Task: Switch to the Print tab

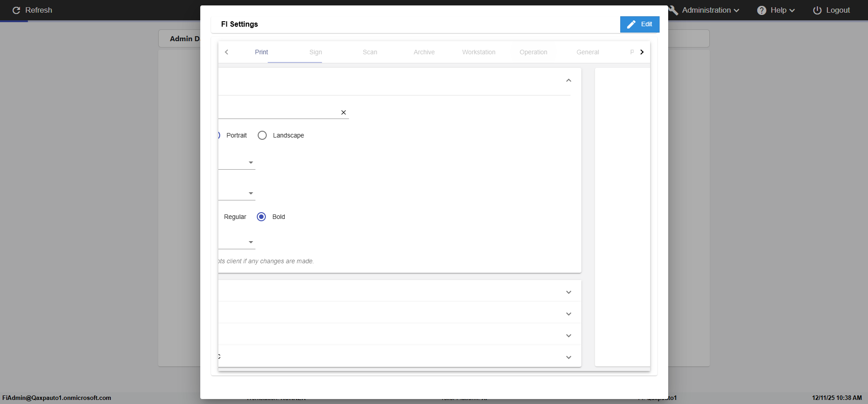Action: [x=261, y=52]
